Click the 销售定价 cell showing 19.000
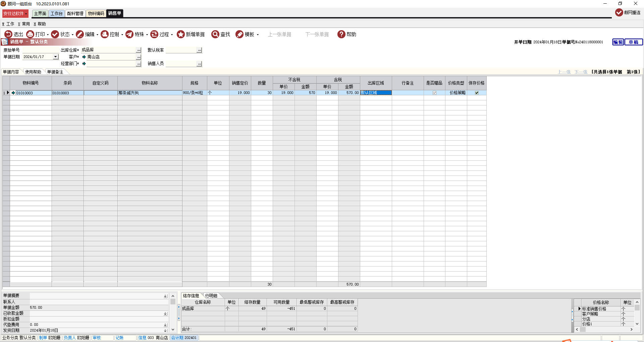 (x=240, y=93)
